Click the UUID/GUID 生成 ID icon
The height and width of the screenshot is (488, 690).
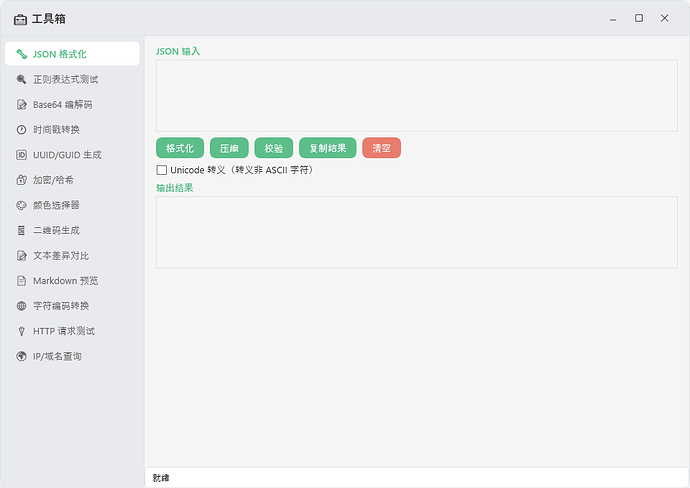pos(22,155)
